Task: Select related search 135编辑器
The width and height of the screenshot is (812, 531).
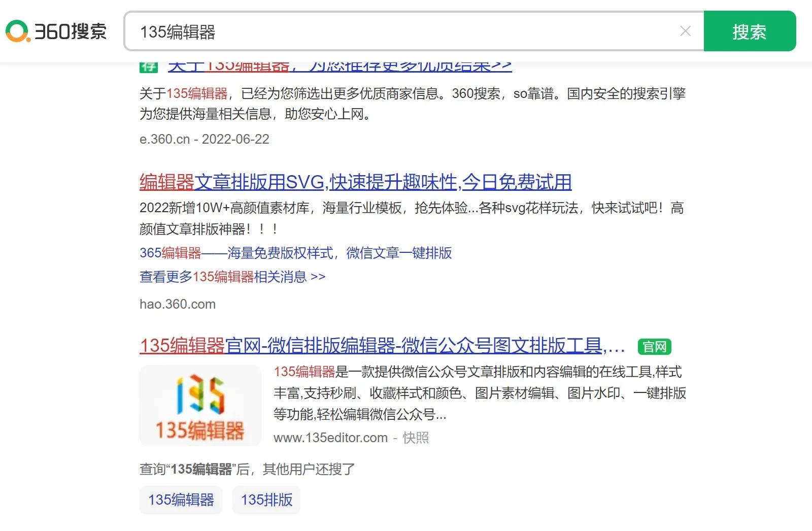Action: pos(181,500)
